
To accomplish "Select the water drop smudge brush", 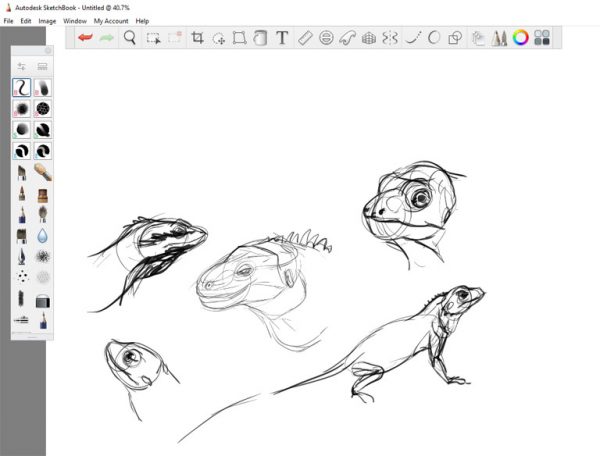I will [43, 235].
